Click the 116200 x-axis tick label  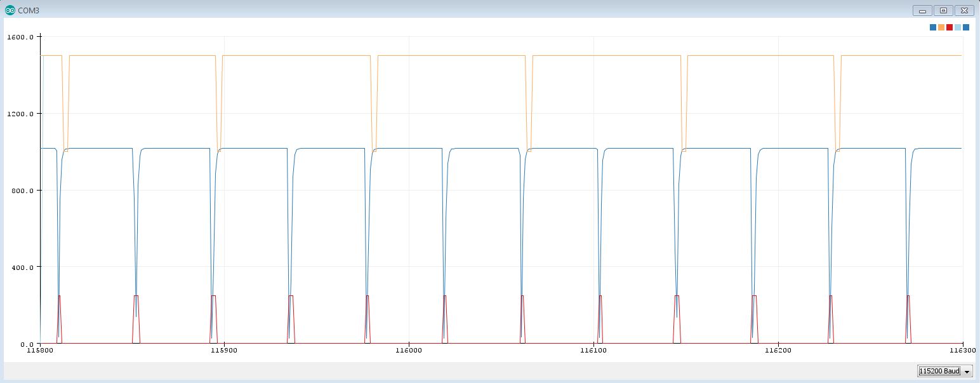(x=778, y=350)
